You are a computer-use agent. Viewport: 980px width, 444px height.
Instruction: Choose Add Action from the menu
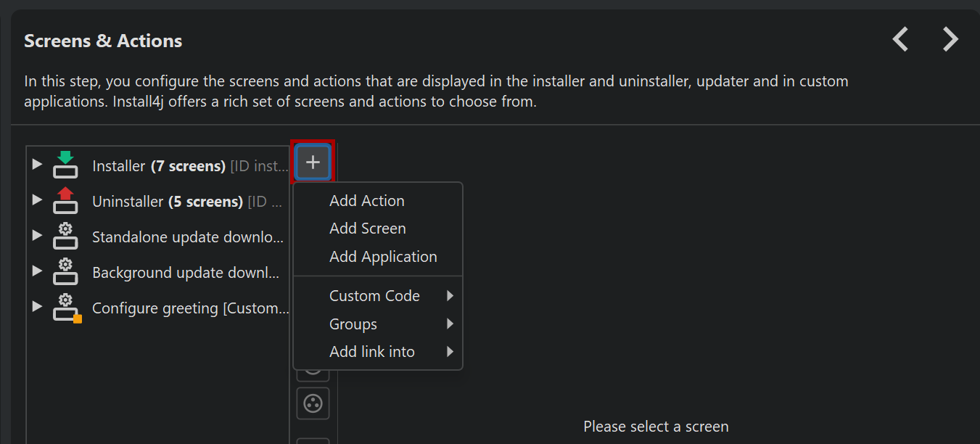click(367, 201)
